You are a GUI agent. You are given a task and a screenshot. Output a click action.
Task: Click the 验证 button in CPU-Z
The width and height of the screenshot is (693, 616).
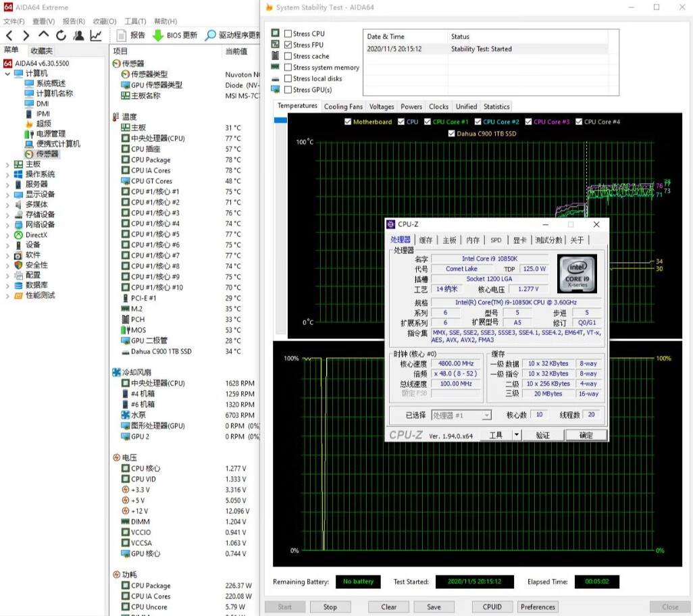(543, 435)
